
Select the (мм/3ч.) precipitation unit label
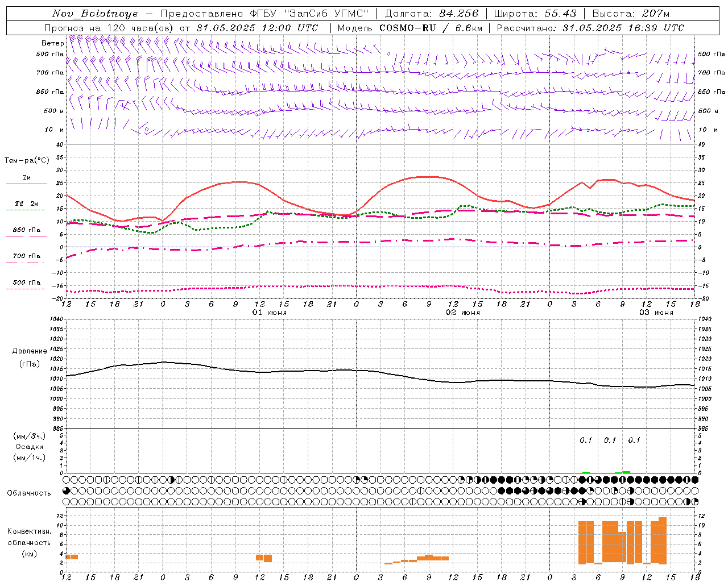[30, 436]
